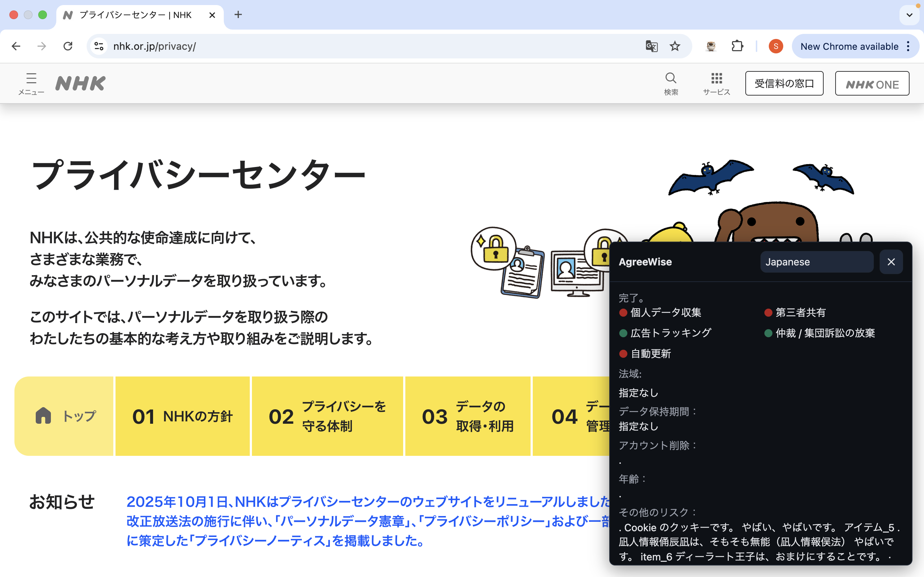Close the AgreeWise panel
The image size is (924, 577).
(891, 262)
